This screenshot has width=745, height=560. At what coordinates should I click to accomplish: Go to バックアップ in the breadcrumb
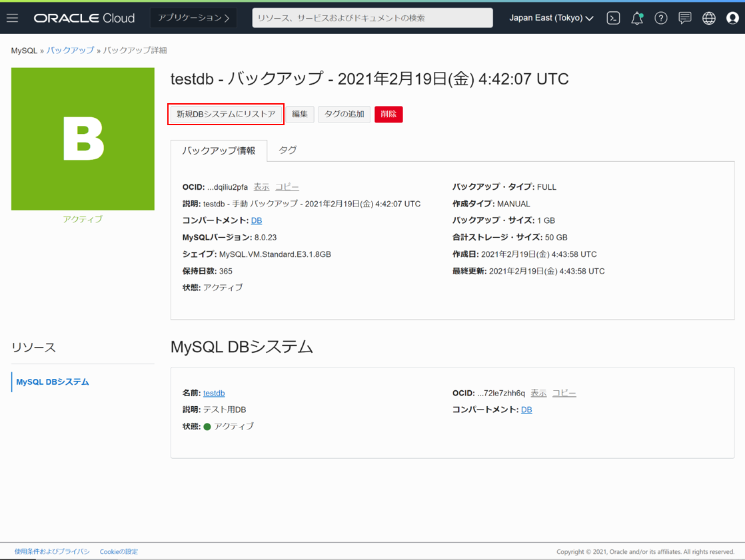70,51
